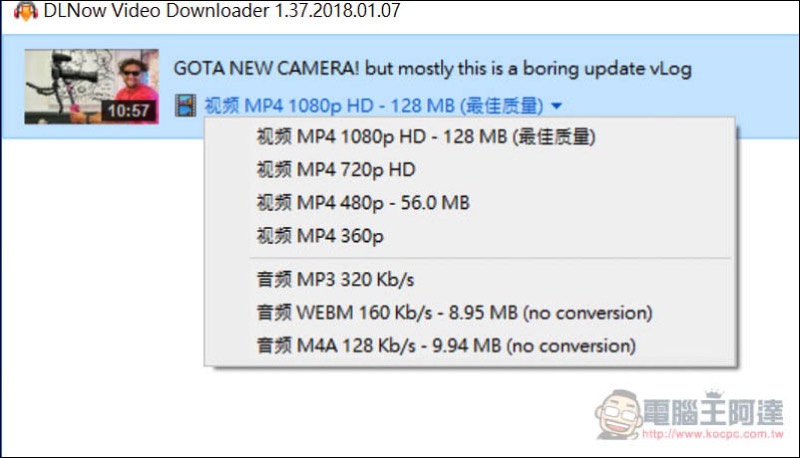Image resolution: width=800 pixels, height=458 pixels.
Task: Select the MP4 360p video format
Action: (320, 236)
